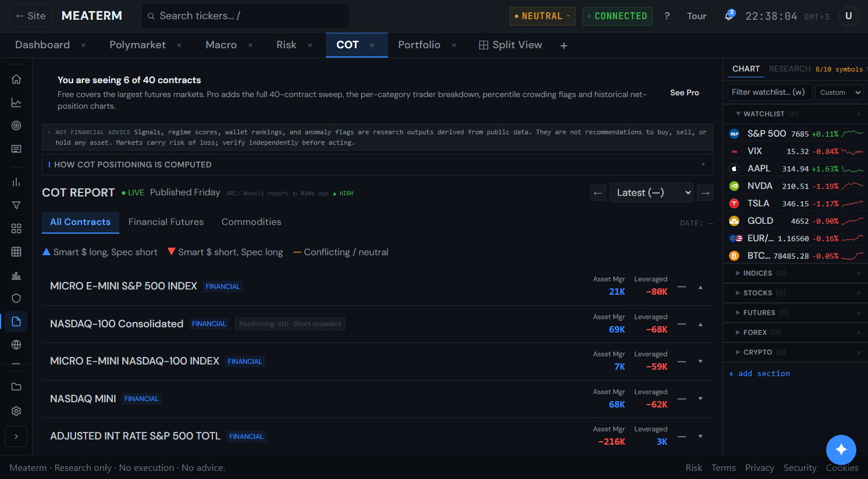The width and height of the screenshot is (868, 479).
Task: Select the Financial Futures tab
Action: click(x=166, y=222)
